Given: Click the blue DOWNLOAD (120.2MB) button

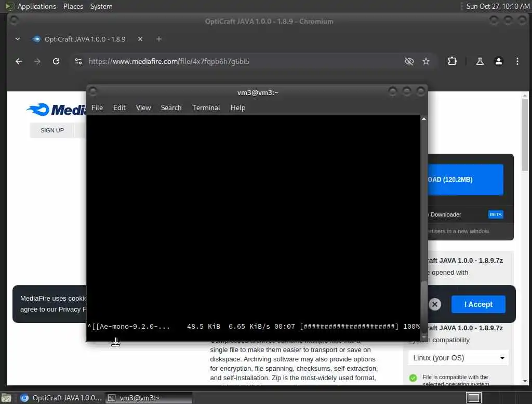Looking at the screenshot, I should (465, 180).
